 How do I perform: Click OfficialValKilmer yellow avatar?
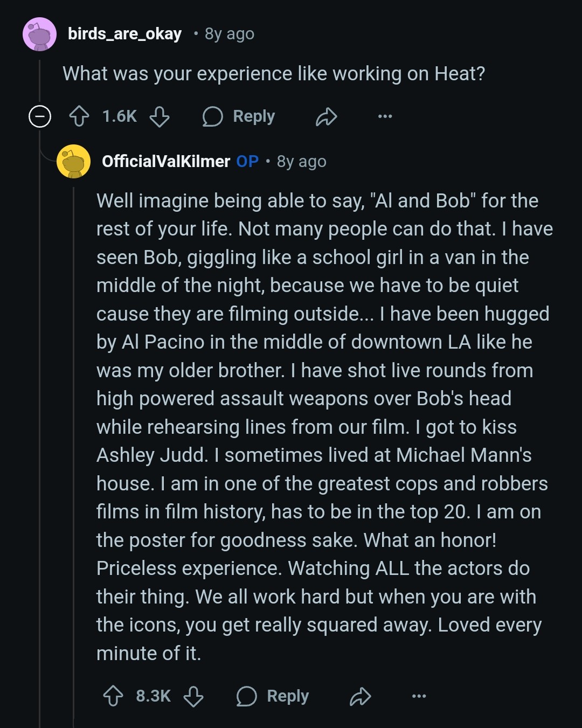[74, 161]
